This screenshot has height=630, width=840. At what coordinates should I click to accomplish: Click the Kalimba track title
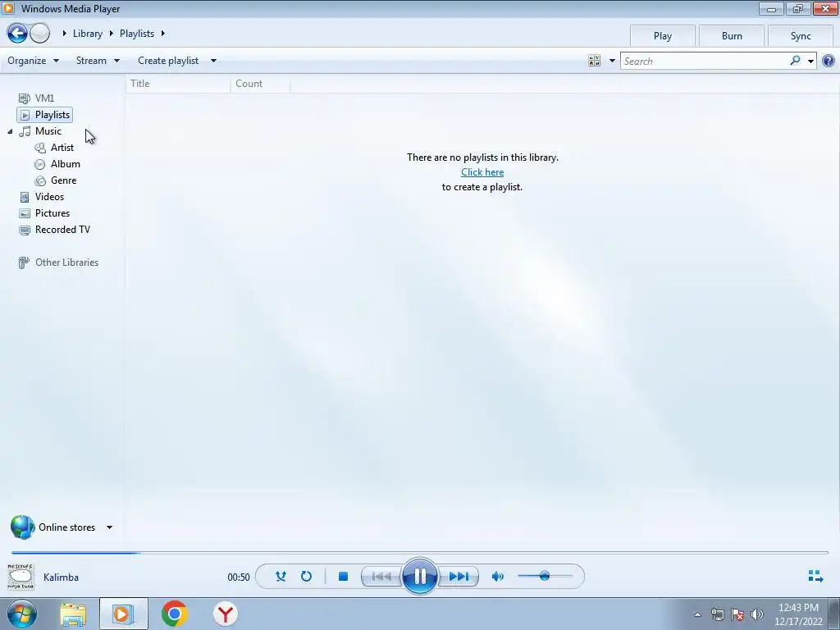[61, 577]
